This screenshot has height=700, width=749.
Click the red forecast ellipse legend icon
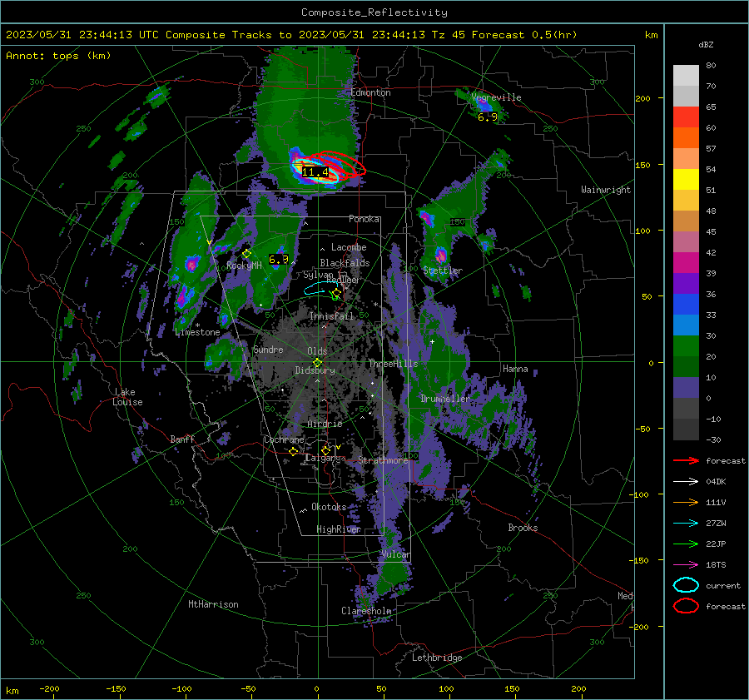(x=686, y=606)
